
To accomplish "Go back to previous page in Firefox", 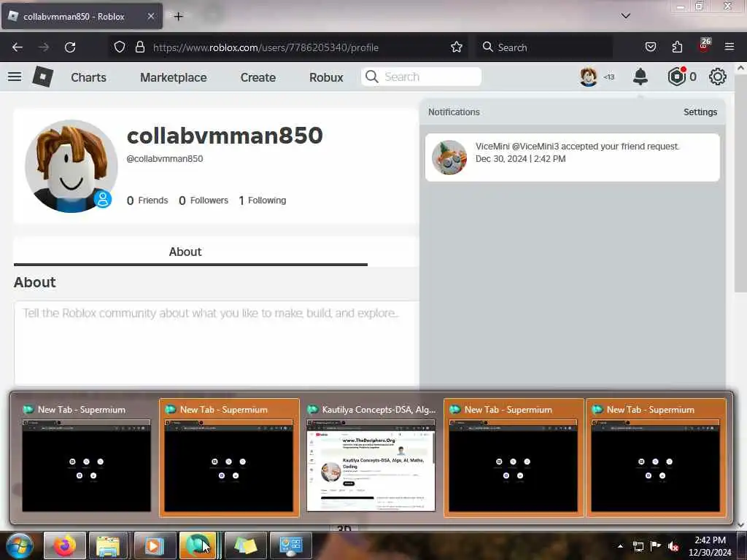I will point(18,47).
